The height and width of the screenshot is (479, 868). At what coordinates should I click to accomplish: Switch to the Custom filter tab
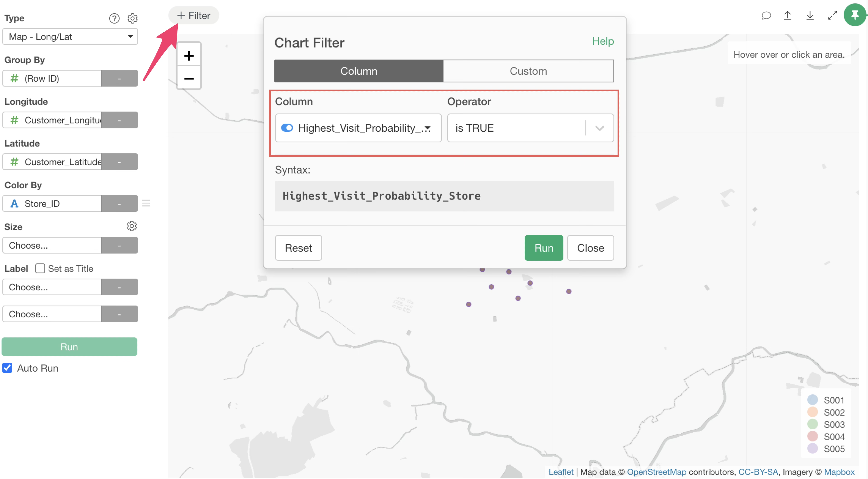pyautogui.click(x=528, y=71)
